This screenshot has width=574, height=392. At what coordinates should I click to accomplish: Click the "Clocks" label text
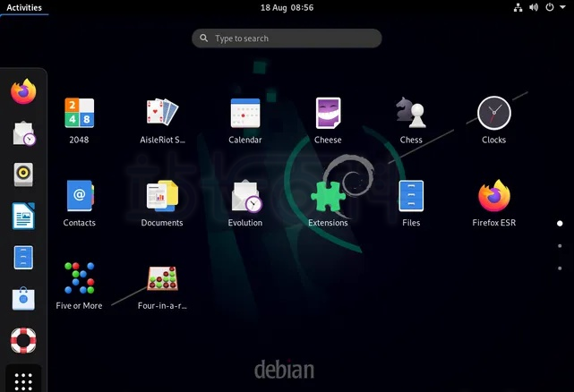click(x=493, y=140)
